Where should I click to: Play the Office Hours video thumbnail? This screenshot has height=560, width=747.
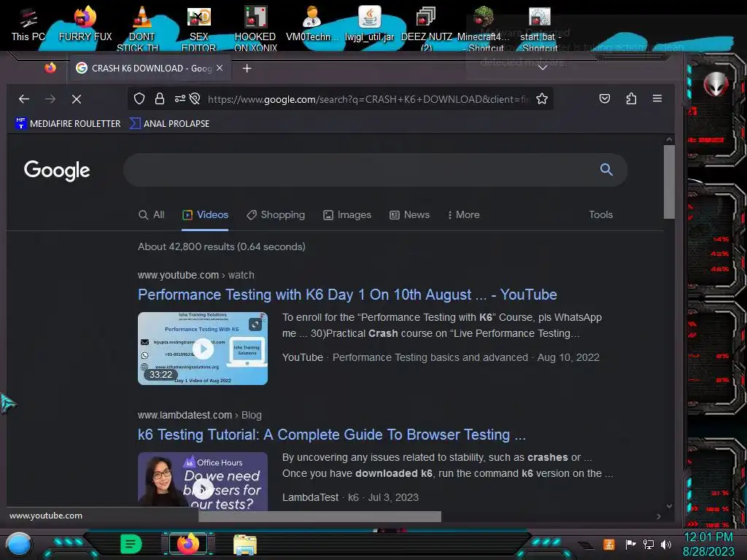203,481
